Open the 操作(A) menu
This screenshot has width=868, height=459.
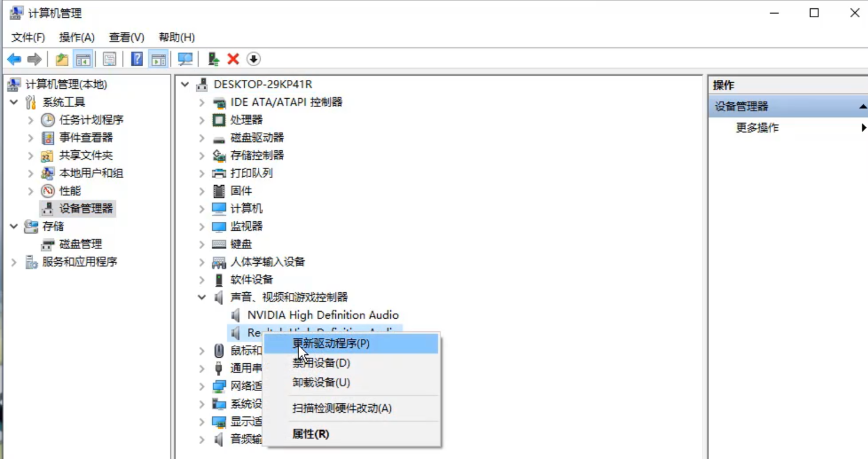[x=77, y=37]
